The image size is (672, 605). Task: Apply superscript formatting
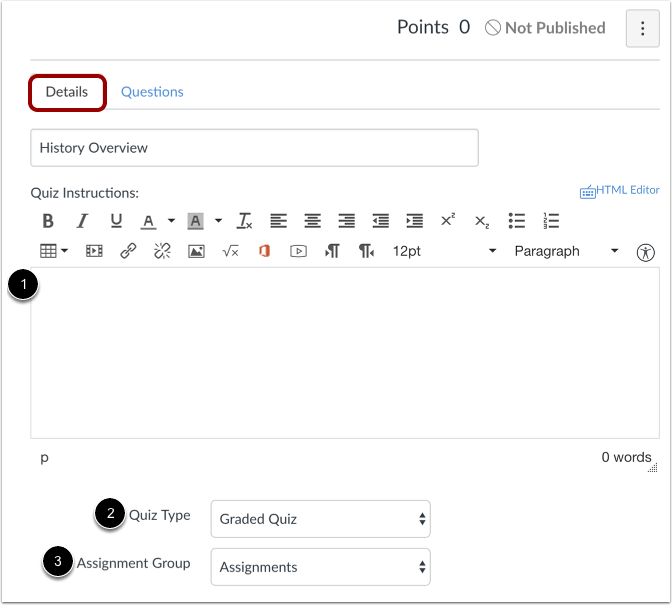pyautogui.click(x=448, y=220)
